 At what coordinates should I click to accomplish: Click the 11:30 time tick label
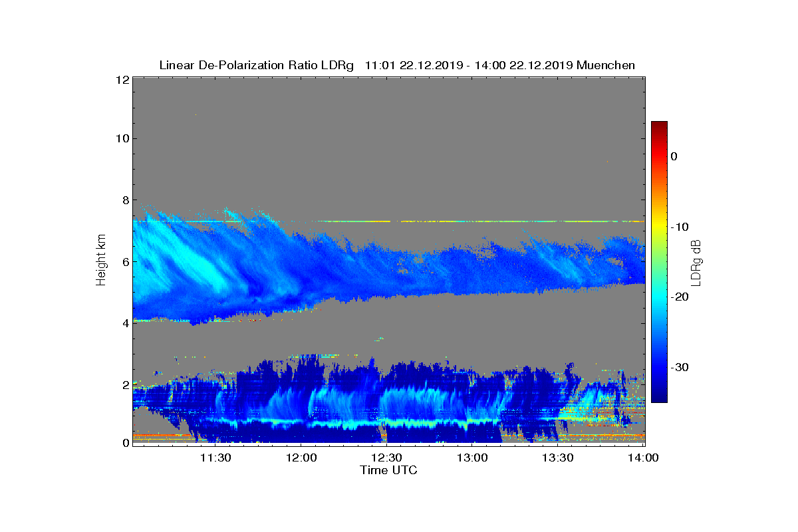215,458
